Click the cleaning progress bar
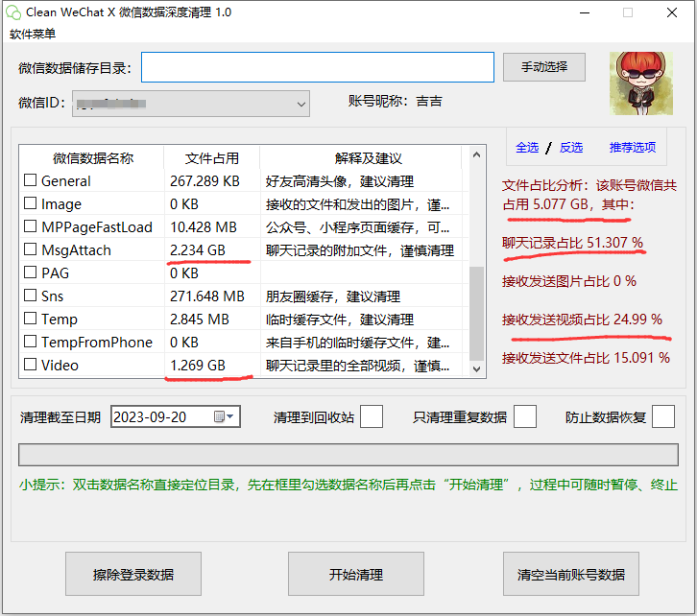Screen dimensions: 697x616 pos(348,455)
